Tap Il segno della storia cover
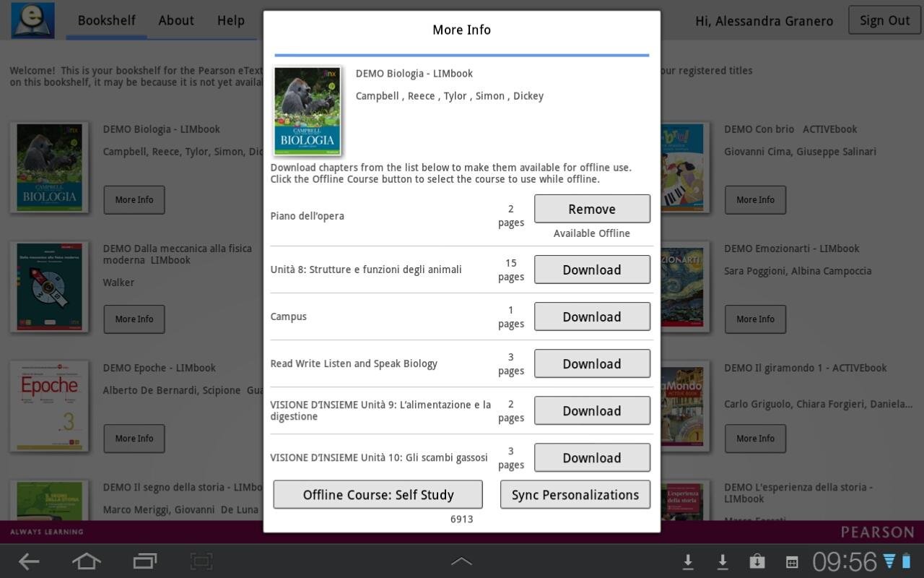The width and height of the screenshot is (924, 578). (49, 501)
